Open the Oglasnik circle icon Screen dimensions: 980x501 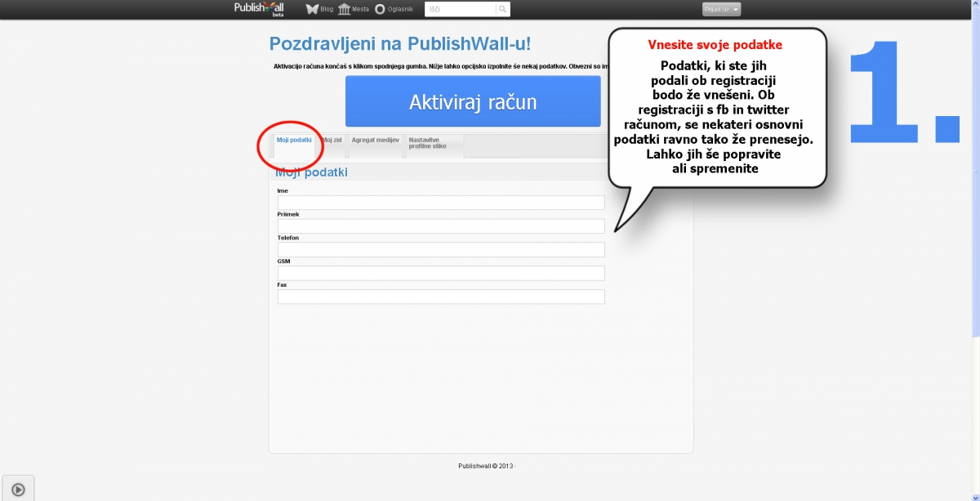pos(380,10)
